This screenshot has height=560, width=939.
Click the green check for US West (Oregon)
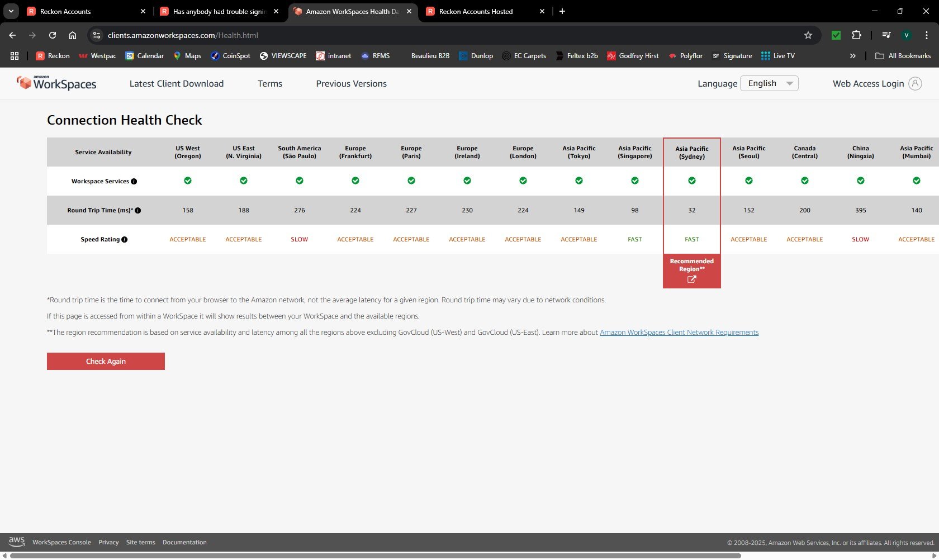point(188,181)
